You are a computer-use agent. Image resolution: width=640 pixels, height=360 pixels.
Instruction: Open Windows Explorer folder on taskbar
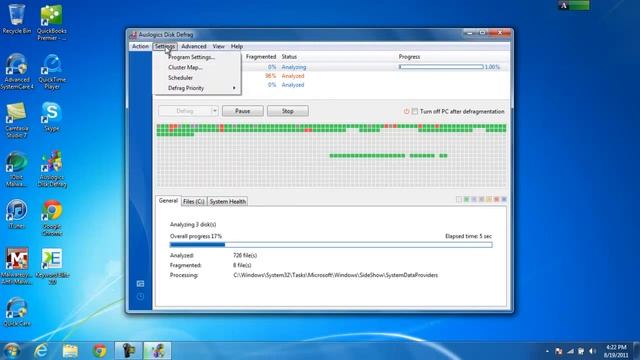[x=70, y=351]
